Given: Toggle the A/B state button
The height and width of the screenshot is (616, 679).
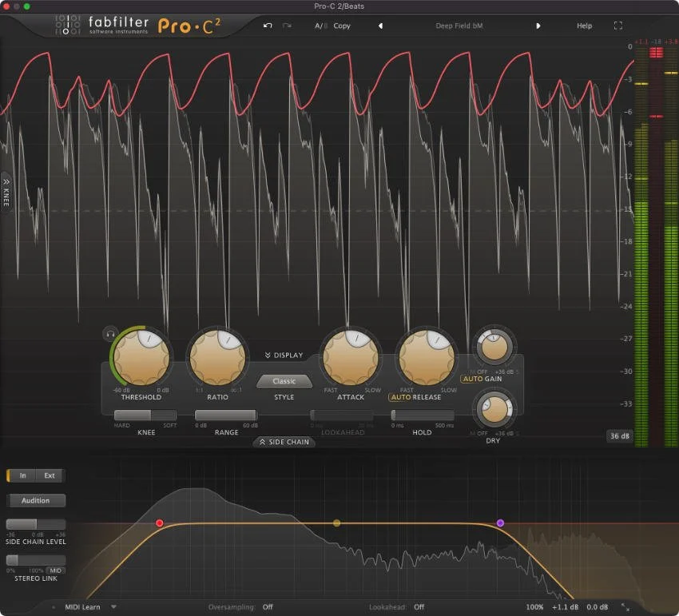Looking at the screenshot, I should pyautogui.click(x=321, y=26).
